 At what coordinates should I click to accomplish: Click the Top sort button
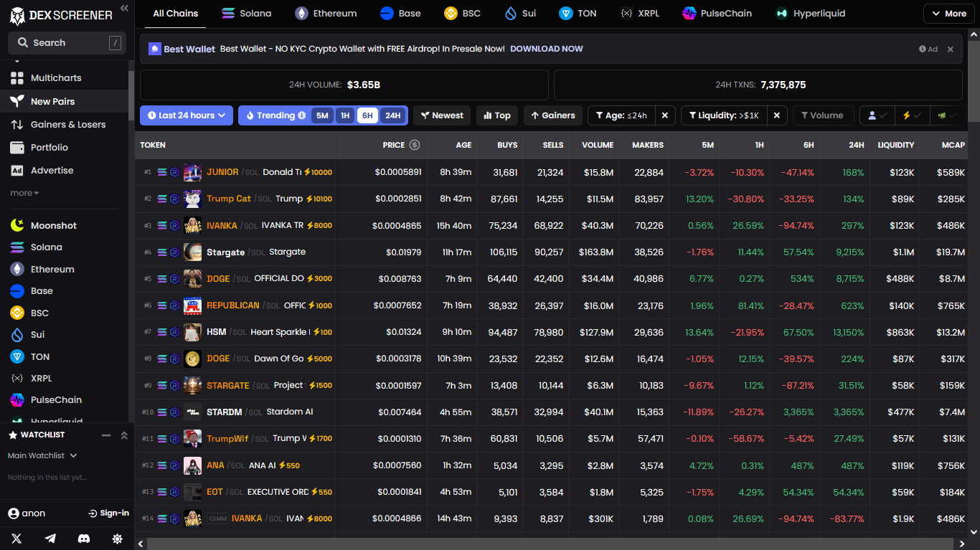496,115
